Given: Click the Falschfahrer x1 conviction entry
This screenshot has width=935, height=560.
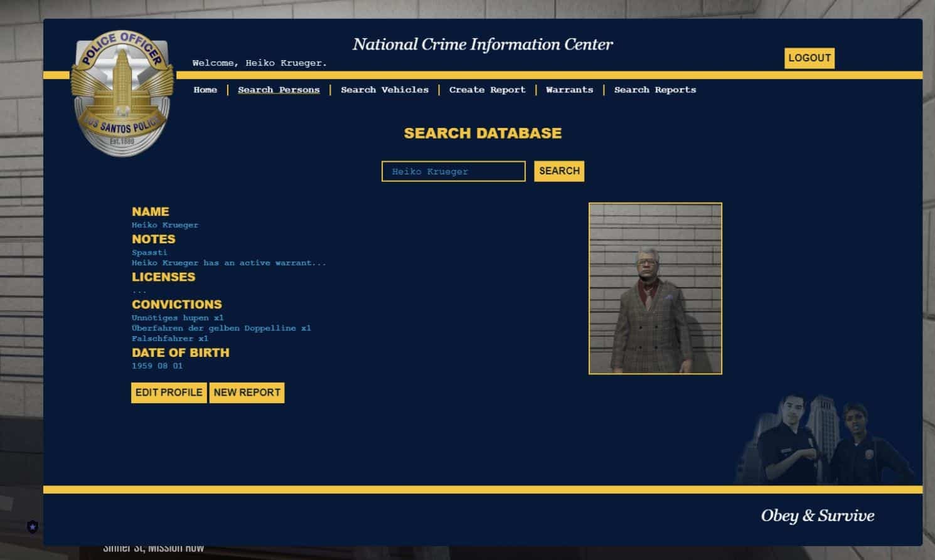Looking at the screenshot, I should click(x=169, y=339).
